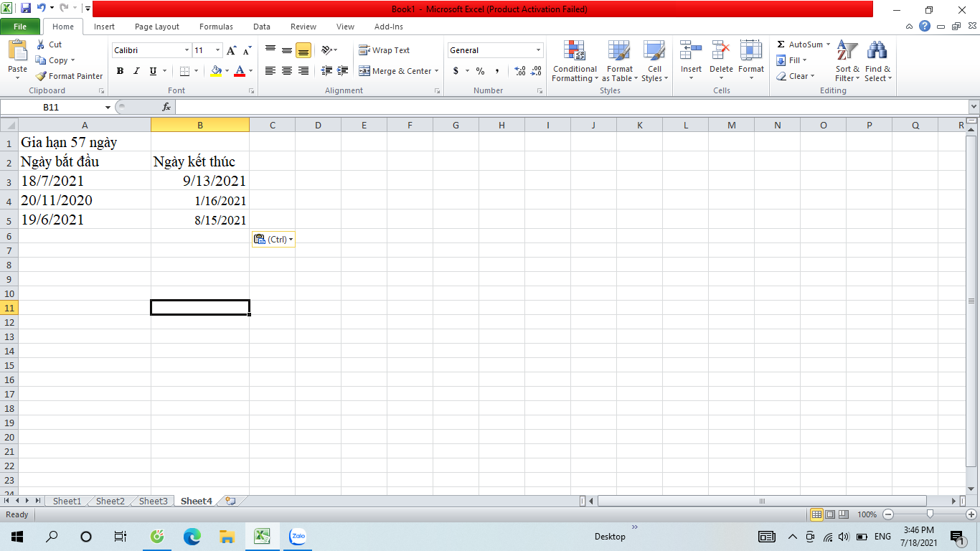This screenshot has width=980, height=551.
Task: Increase decimal places
Action: [520, 71]
